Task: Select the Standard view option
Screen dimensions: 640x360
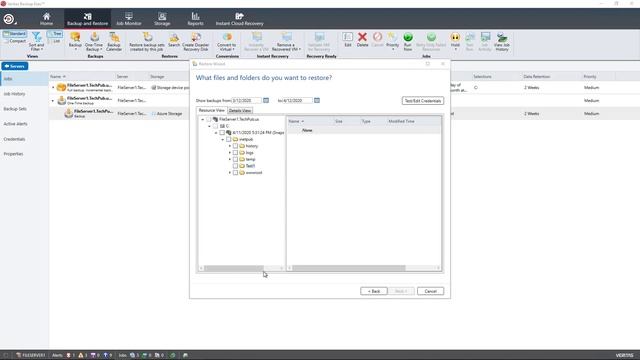Action: (15, 34)
